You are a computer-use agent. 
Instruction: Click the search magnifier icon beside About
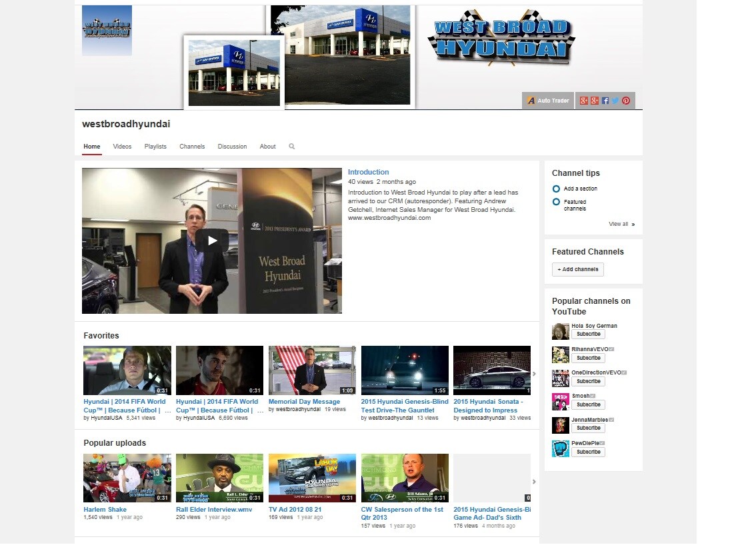coord(291,147)
